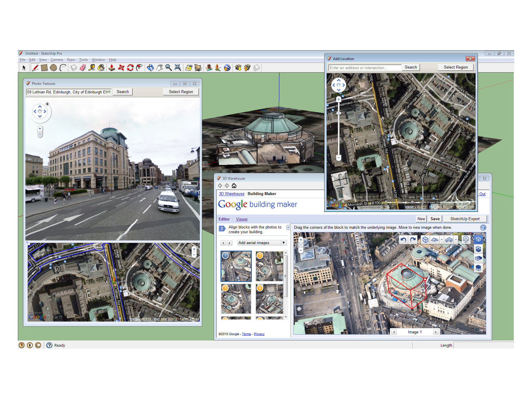
Task: Activate the Push/Pull tool
Action: point(112,68)
